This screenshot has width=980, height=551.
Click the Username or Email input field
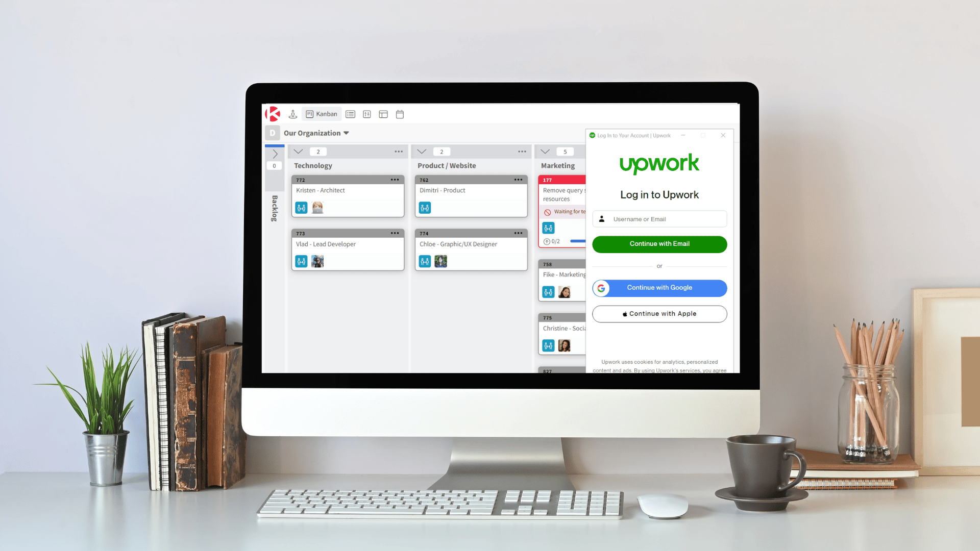pyautogui.click(x=659, y=219)
